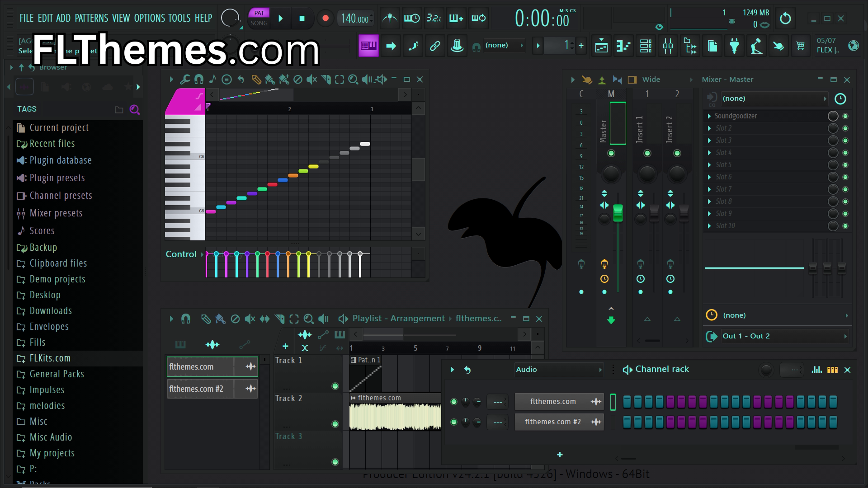Image resolution: width=868 pixels, height=488 pixels.
Task: Open the TOOLS menu
Action: click(179, 18)
